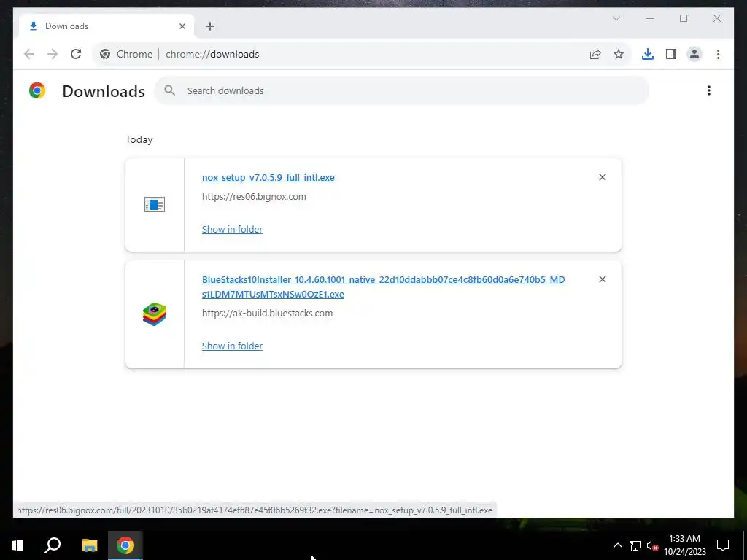747x560 pixels.
Task: Show hidden system tray icons
Action: coord(617,545)
